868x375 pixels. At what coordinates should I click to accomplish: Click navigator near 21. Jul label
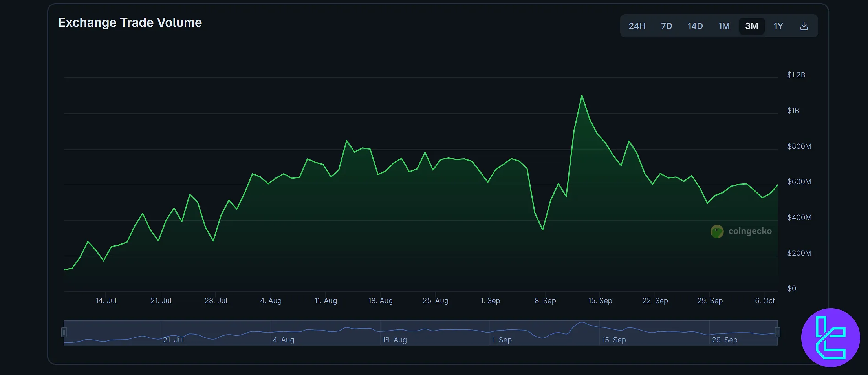pyautogui.click(x=173, y=340)
